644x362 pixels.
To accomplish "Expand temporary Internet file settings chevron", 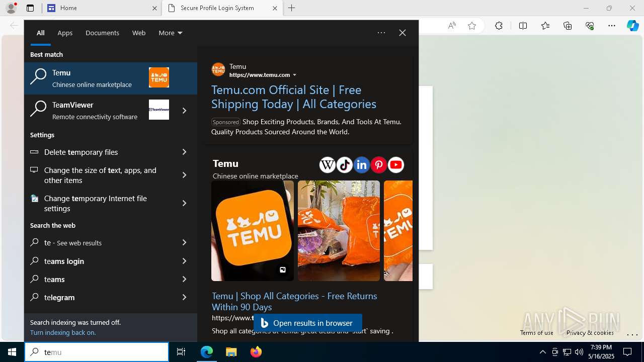I will (184, 203).
